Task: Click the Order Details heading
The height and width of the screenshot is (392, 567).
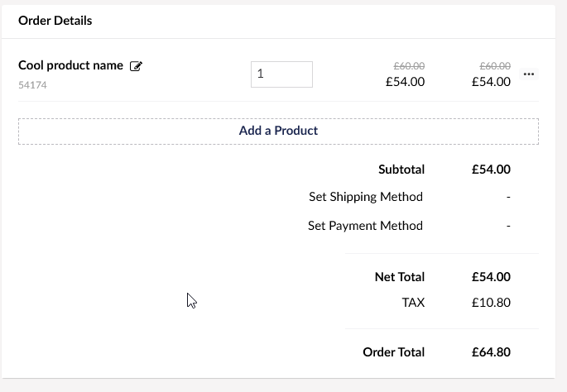Action: tap(55, 21)
